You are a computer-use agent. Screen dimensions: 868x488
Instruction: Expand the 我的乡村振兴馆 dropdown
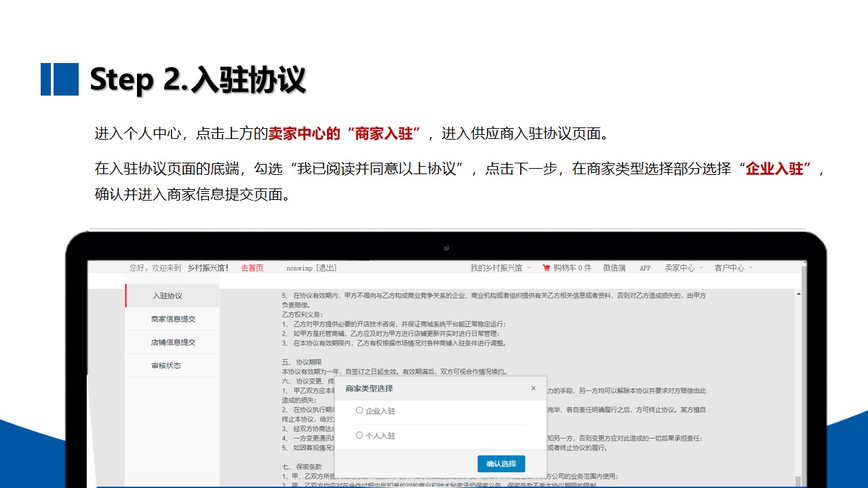point(500,268)
